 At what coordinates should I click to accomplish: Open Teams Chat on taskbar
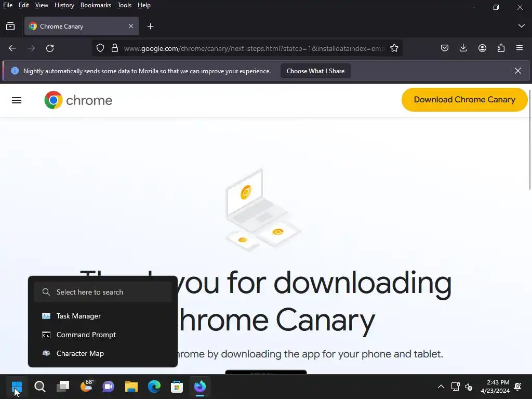pos(109,387)
